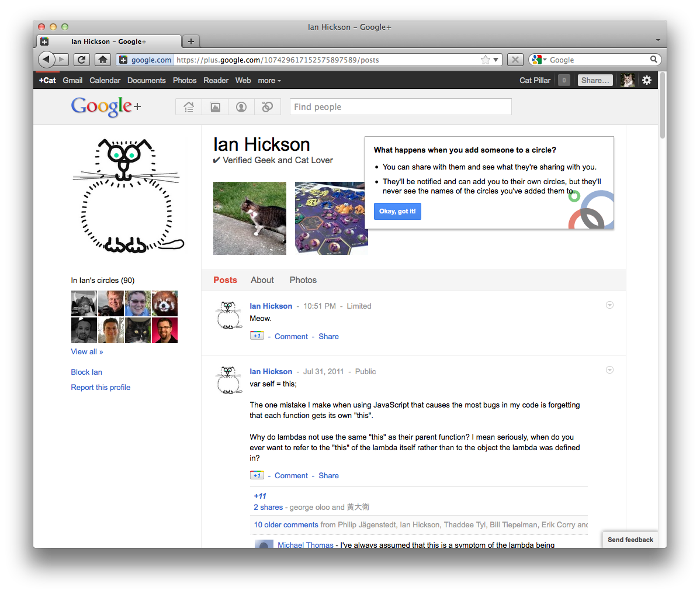The height and width of the screenshot is (594, 700).
Task: Switch to the profile Photos tab
Action: click(303, 280)
